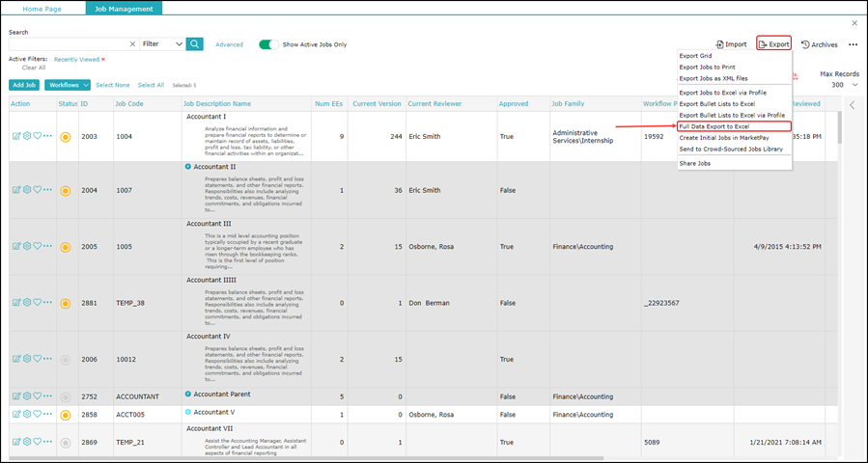
Task: Click the search magnifier button
Action: click(195, 44)
